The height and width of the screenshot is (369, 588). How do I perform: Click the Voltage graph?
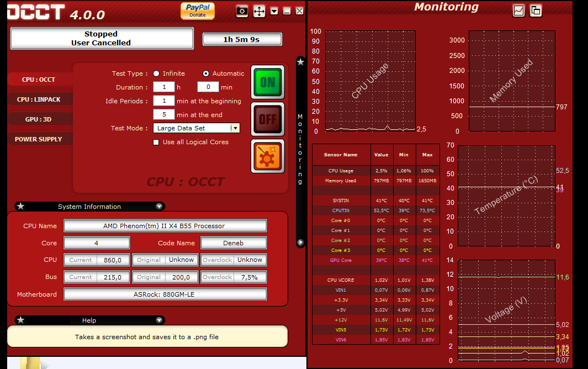click(506, 310)
